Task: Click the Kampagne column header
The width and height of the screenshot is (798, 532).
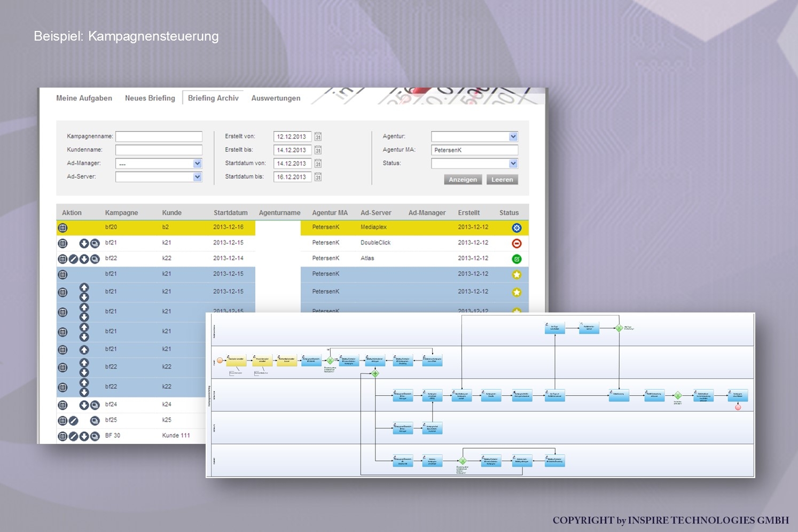Action: pyautogui.click(x=122, y=213)
